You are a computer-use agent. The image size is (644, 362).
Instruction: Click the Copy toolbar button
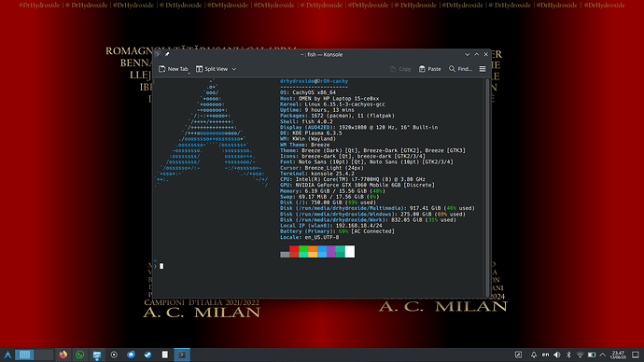pyautogui.click(x=400, y=69)
